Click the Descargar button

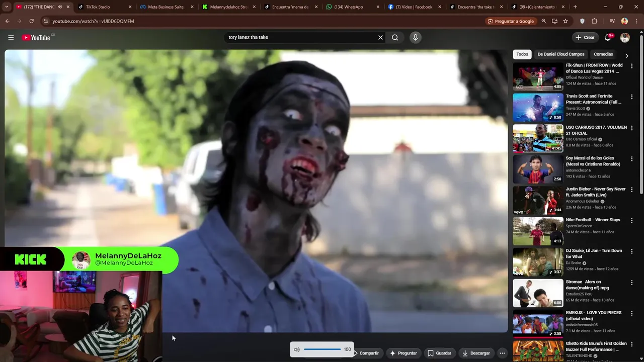(x=476, y=353)
